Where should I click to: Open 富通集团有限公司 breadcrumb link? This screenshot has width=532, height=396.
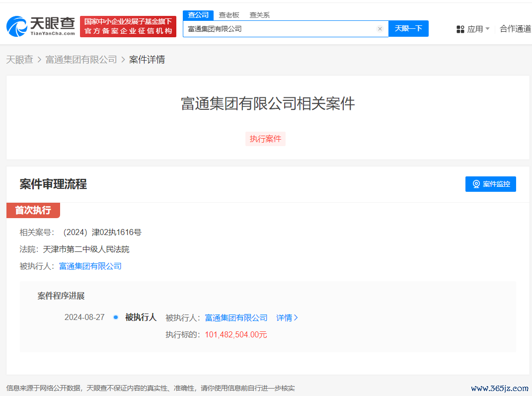pos(81,60)
